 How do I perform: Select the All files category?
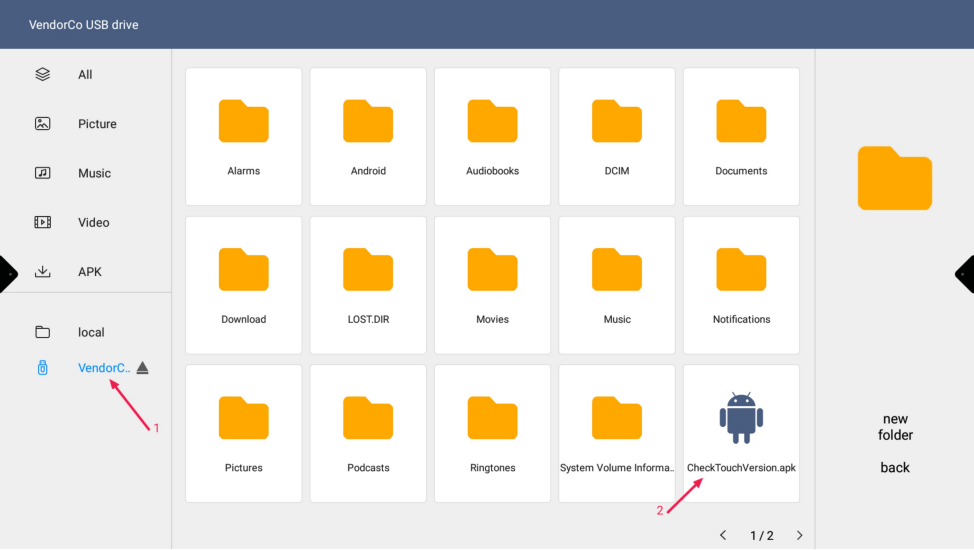pyautogui.click(x=85, y=75)
